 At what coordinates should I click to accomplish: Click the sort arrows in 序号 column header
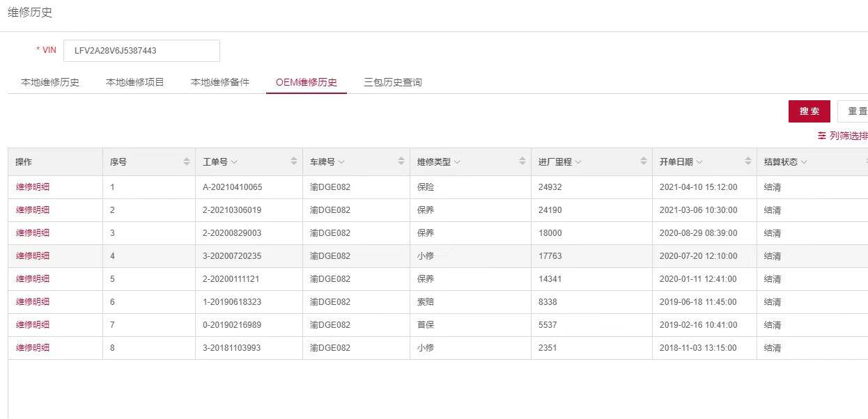pyautogui.click(x=187, y=161)
